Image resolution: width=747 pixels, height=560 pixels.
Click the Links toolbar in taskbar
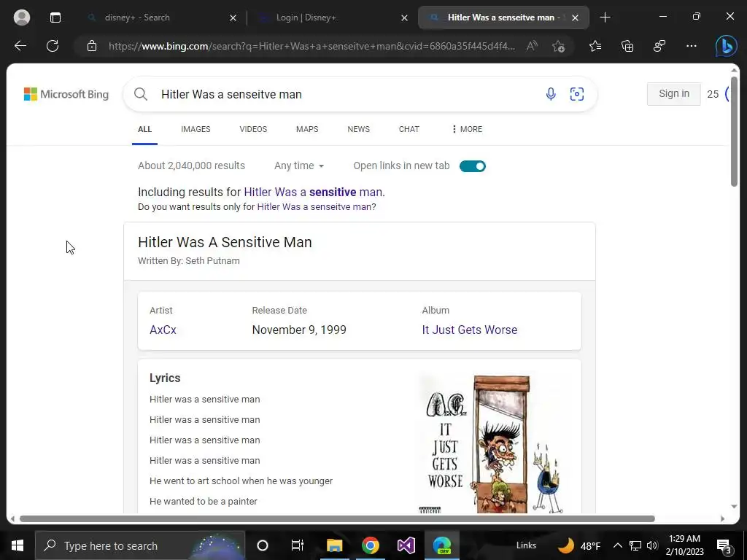coord(526,545)
